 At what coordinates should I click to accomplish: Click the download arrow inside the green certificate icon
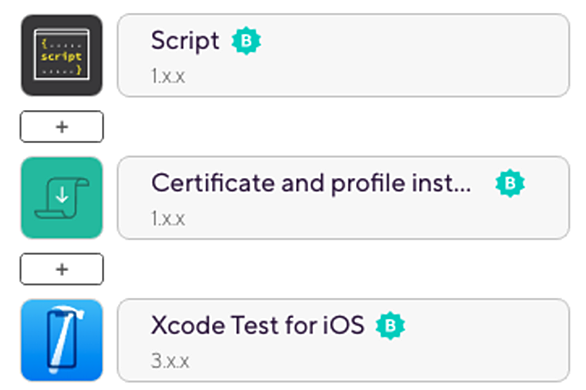[x=62, y=195]
